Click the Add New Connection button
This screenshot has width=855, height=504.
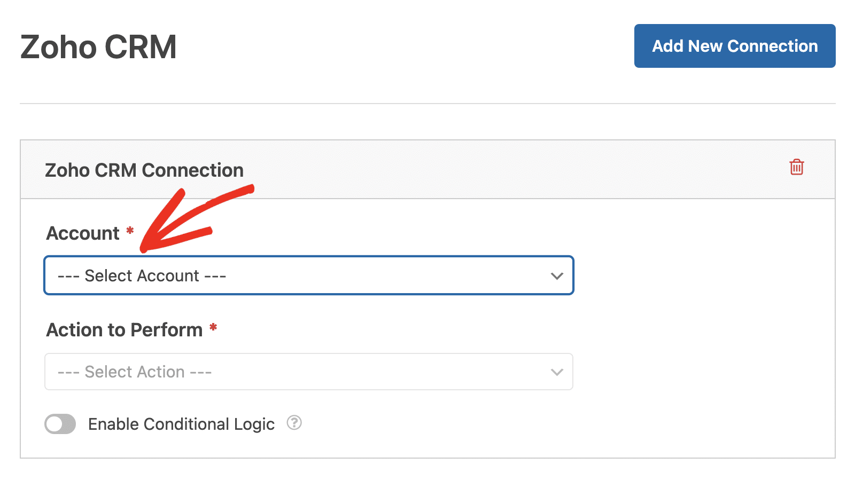(735, 46)
